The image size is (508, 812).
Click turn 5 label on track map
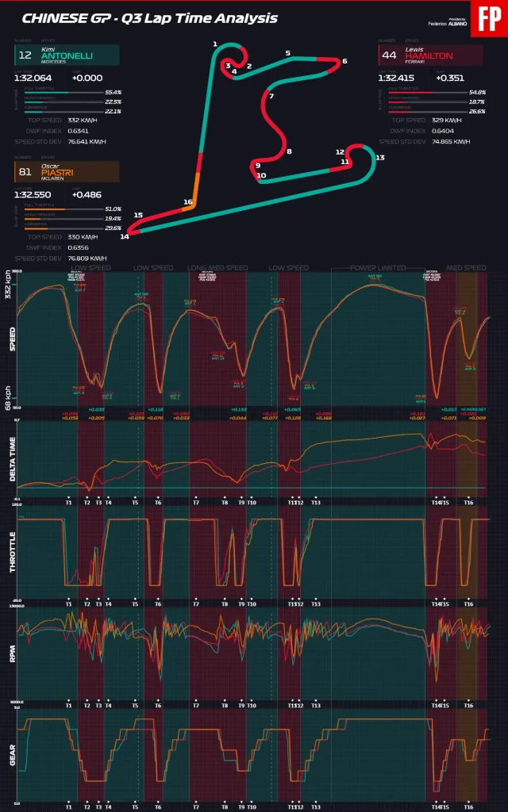(x=287, y=53)
